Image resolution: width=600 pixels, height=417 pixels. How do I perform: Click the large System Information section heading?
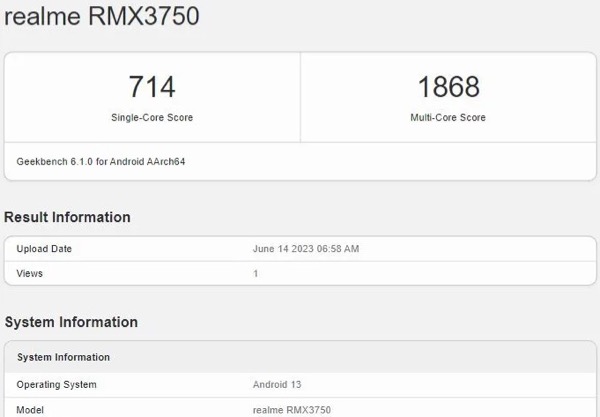tap(71, 322)
